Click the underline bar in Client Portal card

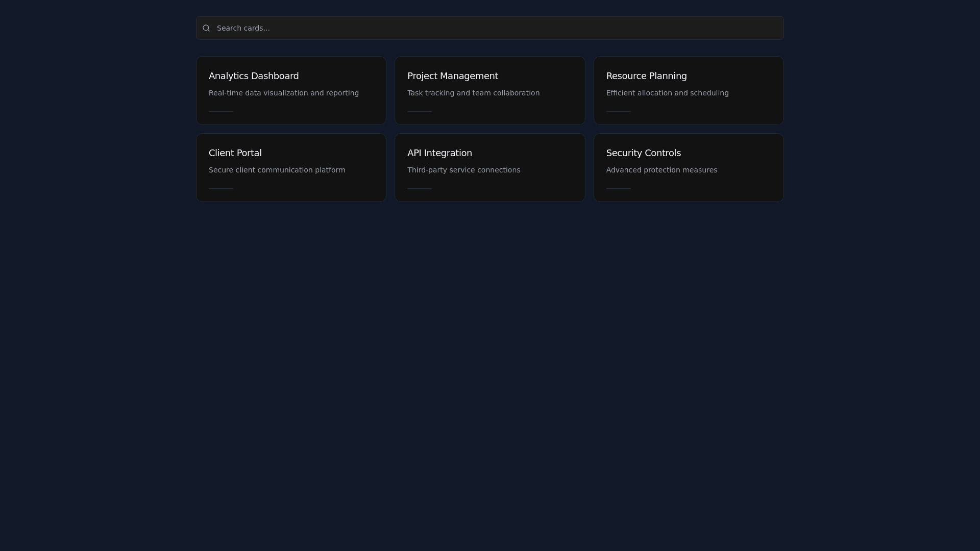click(221, 188)
